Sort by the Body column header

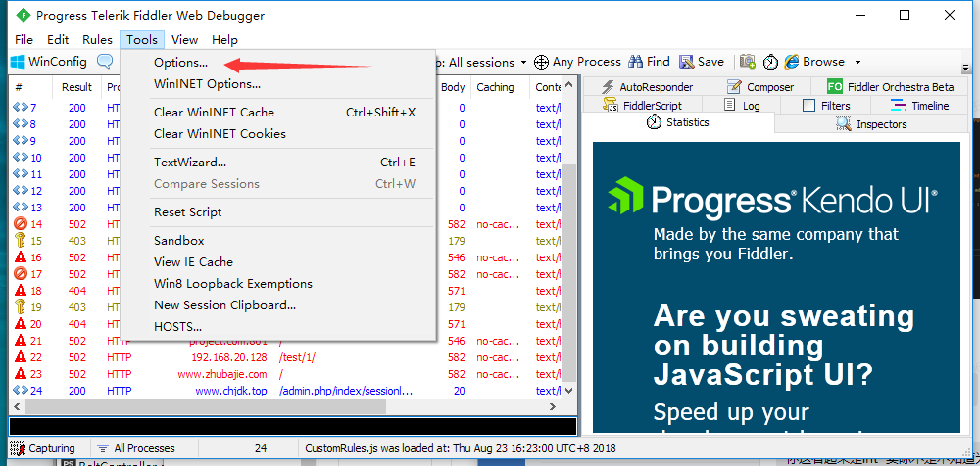453,87
